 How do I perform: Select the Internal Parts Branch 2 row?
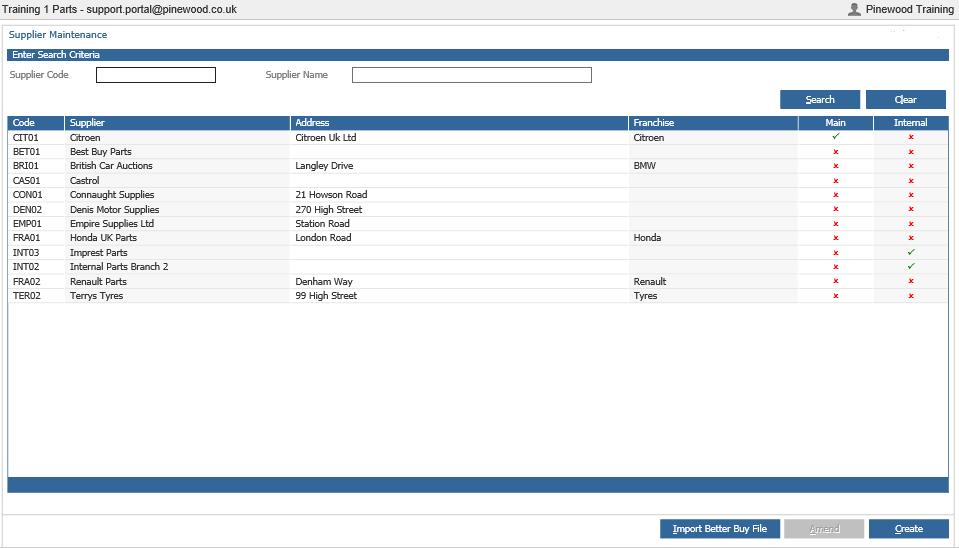(478, 267)
